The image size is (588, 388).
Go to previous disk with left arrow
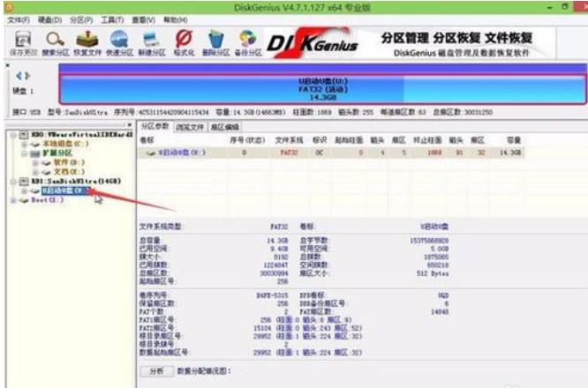(19, 76)
